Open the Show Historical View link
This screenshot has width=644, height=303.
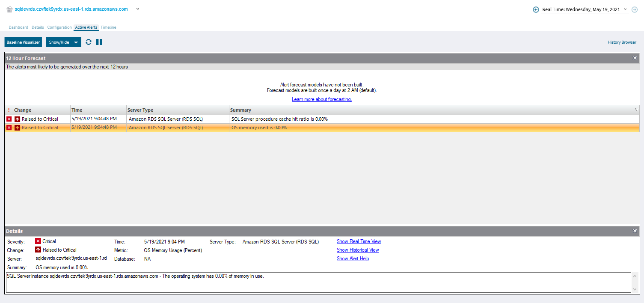click(358, 250)
